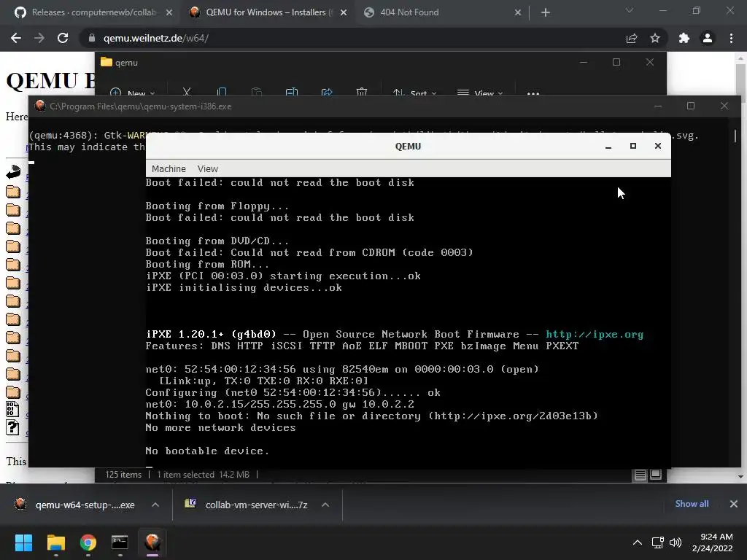Go back in Chrome
747x560 pixels.
tap(16, 38)
